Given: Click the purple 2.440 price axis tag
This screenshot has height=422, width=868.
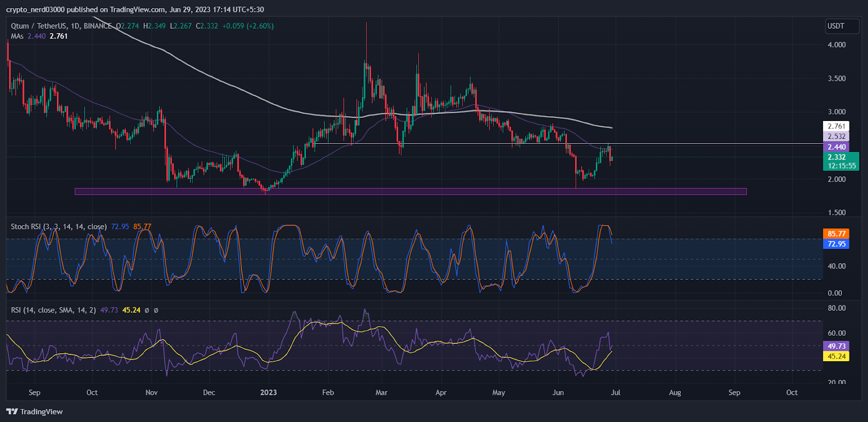Looking at the screenshot, I should click(x=836, y=147).
